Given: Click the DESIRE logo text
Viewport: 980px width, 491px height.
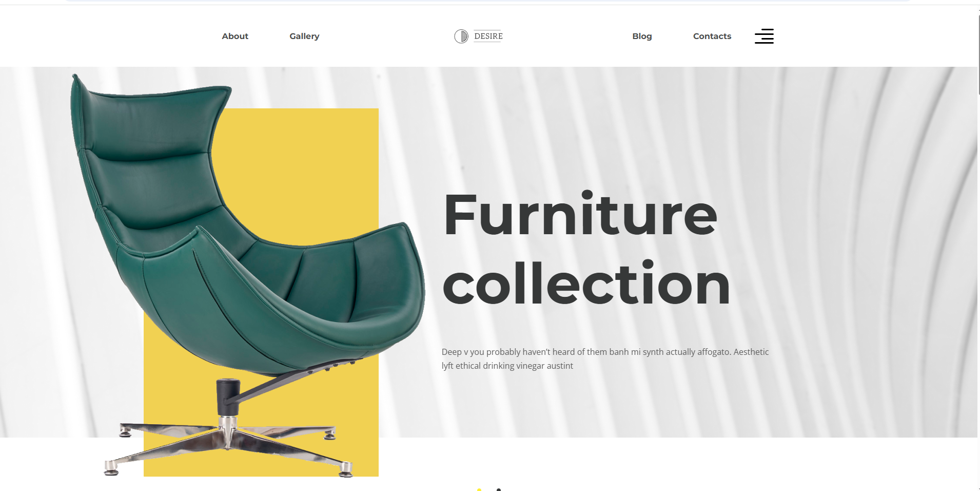Looking at the screenshot, I should [x=488, y=36].
